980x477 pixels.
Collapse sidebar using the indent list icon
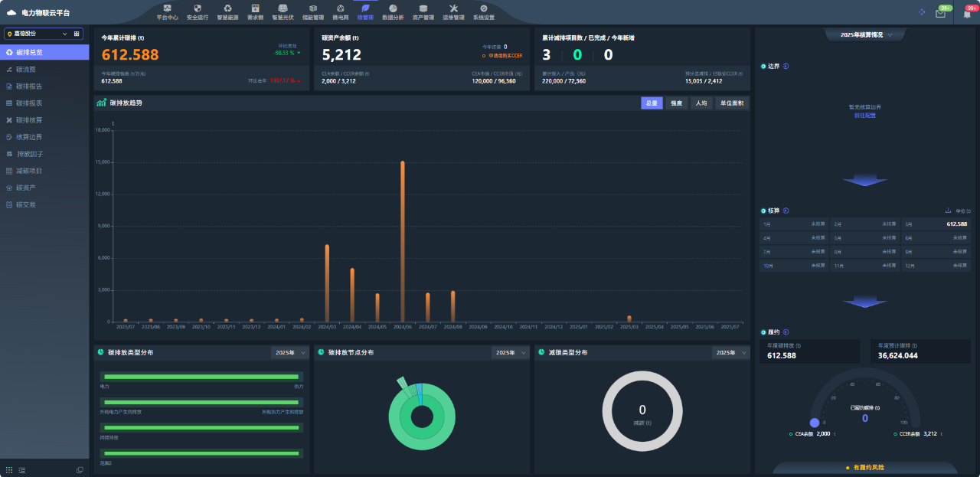coord(22,469)
